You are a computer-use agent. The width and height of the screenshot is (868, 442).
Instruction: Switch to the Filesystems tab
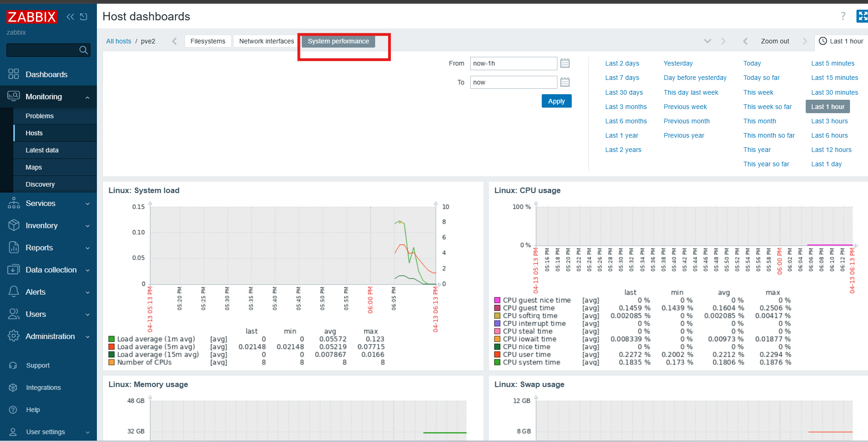(208, 41)
